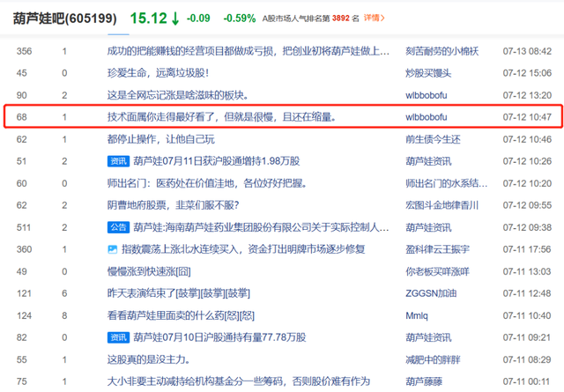The height and width of the screenshot is (392, 564).
Task: Click the timestamp 07-13 08:42
Action: [x=527, y=51]
